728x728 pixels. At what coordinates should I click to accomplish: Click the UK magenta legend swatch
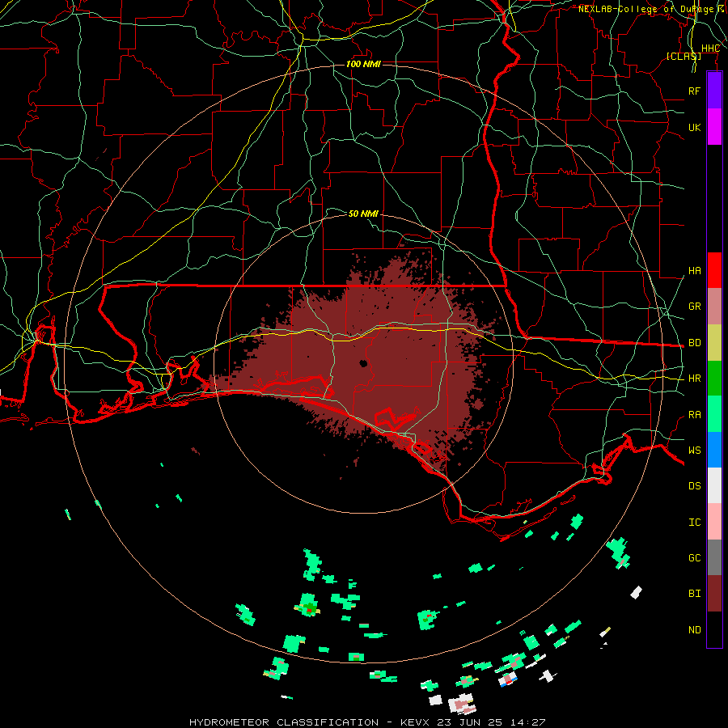point(714,126)
